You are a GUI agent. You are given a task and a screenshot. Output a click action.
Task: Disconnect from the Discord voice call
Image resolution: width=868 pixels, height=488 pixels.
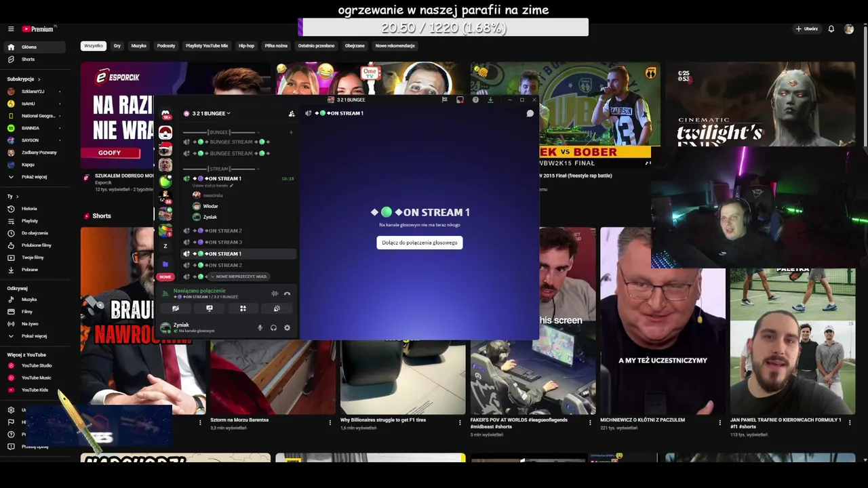(x=287, y=293)
